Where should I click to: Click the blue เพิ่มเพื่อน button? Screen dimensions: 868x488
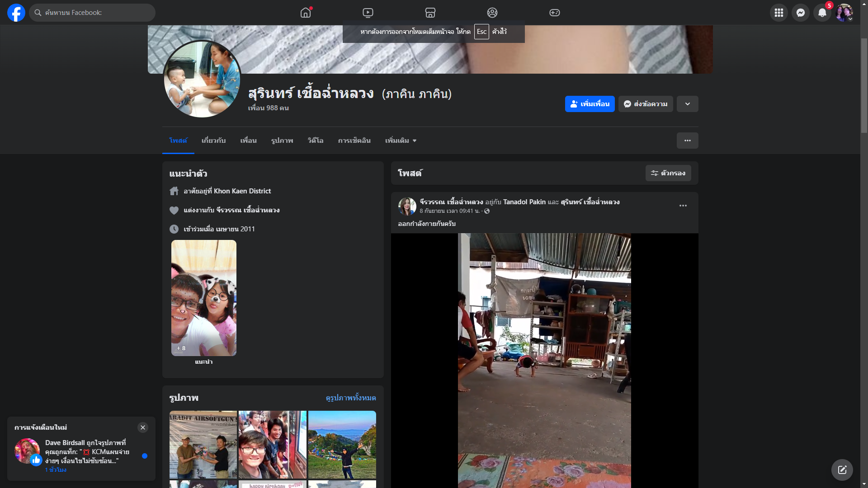590,104
